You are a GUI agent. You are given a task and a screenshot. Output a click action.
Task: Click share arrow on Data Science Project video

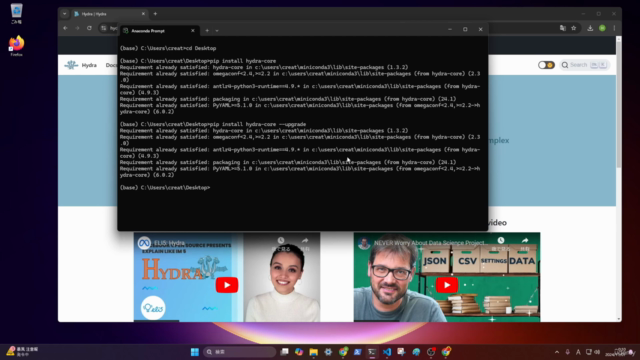click(x=525, y=242)
